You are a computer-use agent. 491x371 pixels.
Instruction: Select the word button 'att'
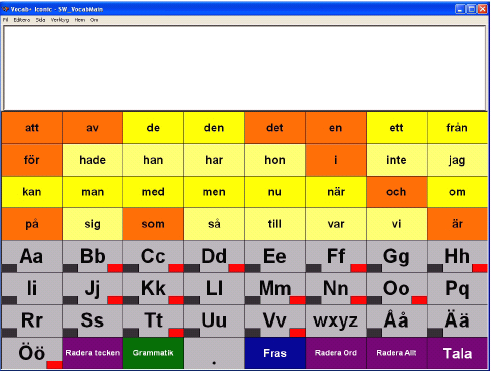[32, 128]
